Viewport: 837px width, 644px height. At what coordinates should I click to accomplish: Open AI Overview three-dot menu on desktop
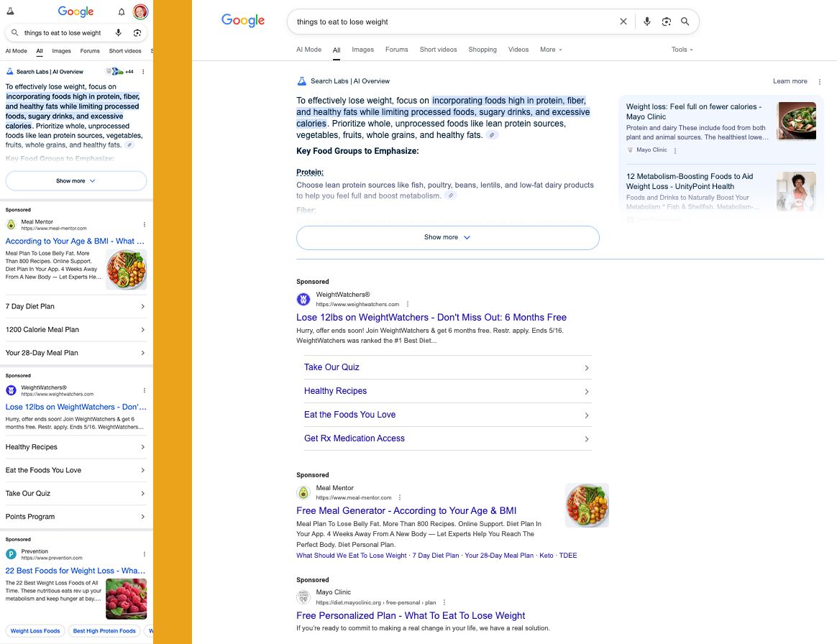[820, 82]
